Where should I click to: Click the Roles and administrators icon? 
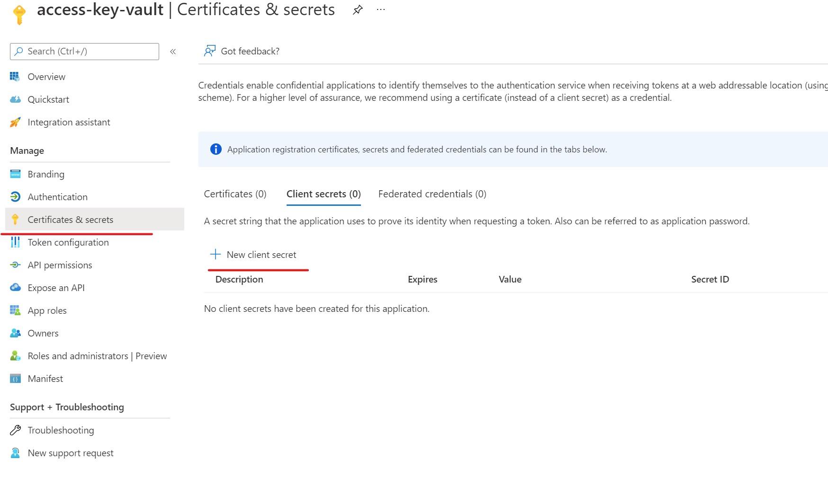[x=15, y=356]
